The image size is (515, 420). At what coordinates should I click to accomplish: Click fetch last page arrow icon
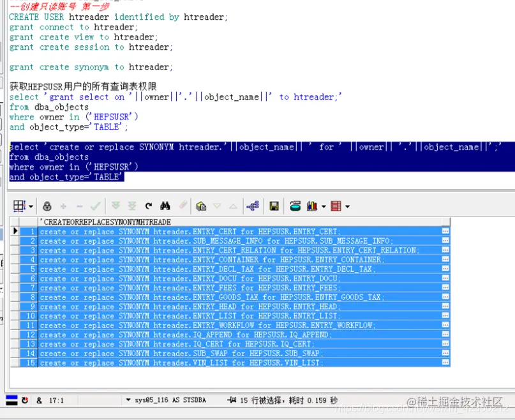click(x=131, y=206)
